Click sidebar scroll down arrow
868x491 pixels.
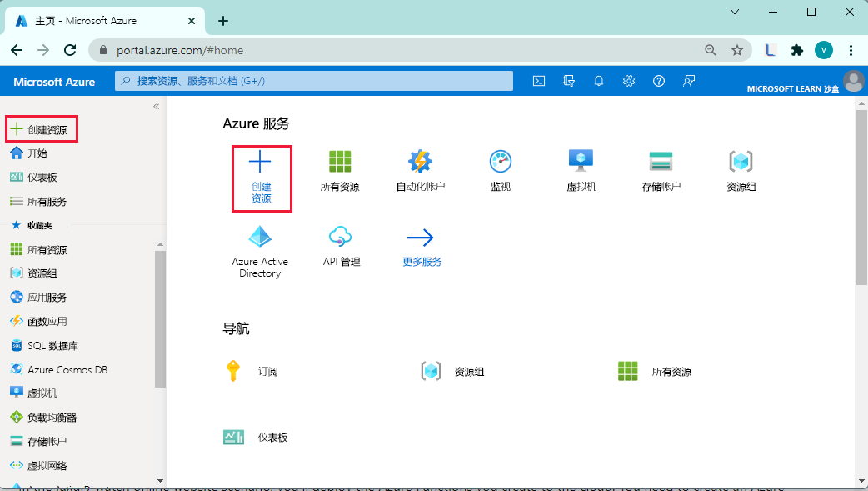(x=160, y=481)
